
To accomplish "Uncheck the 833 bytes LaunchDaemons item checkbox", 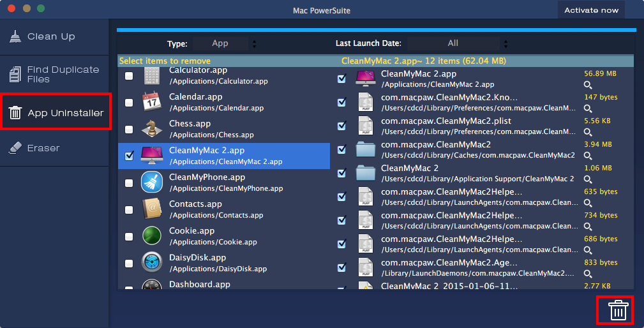I will pos(341,267).
